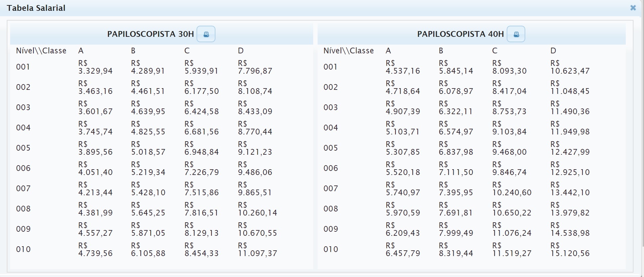Click class C column header in 30H table
Viewport: 644px width, 277px height.
(187, 51)
